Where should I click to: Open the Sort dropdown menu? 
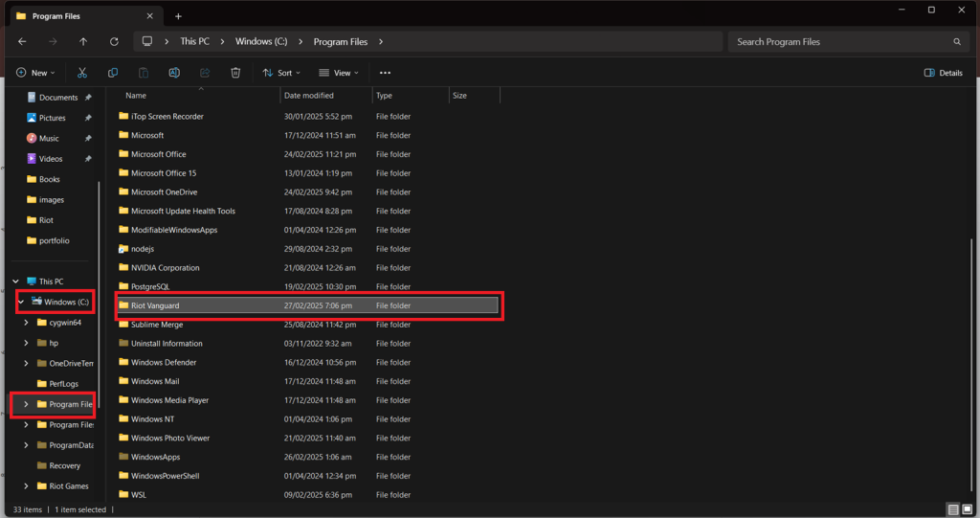click(281, 73)
